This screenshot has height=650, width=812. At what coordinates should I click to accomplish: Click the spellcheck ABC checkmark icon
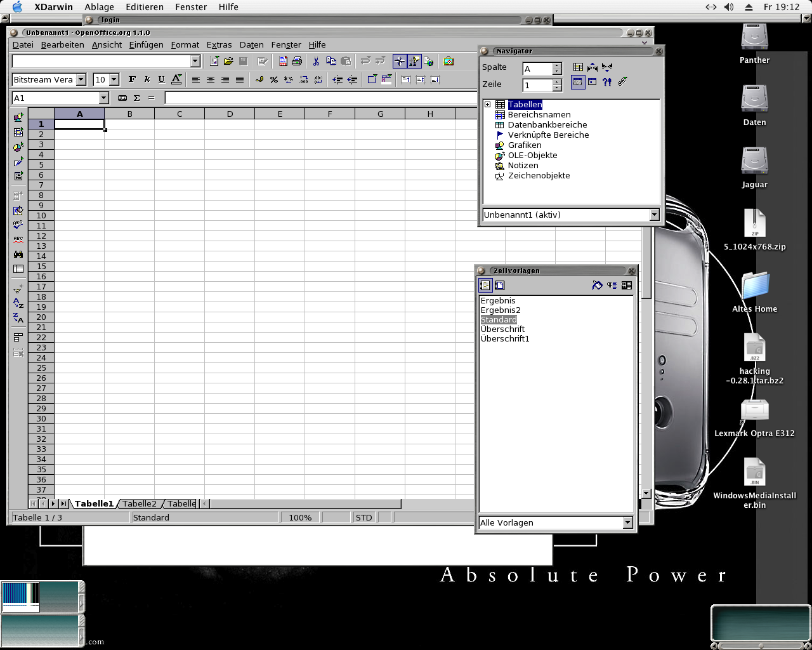tap(18, 225)
